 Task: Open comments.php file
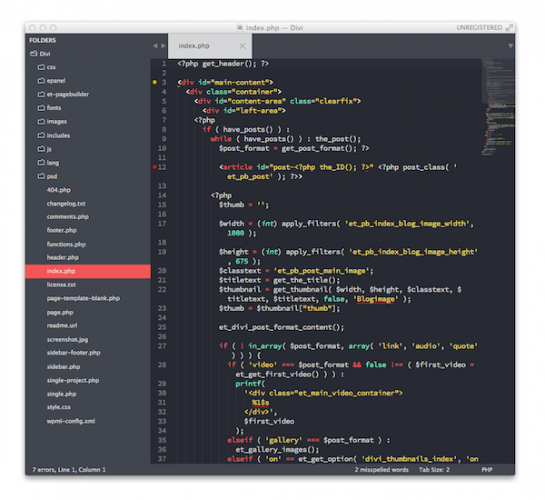[x=68, y=216]
